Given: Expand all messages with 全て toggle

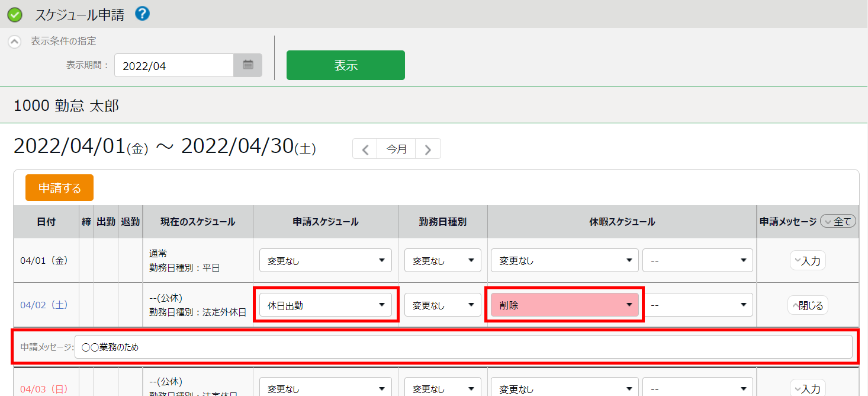Looking at the screenshot, I should pos(838,222).
